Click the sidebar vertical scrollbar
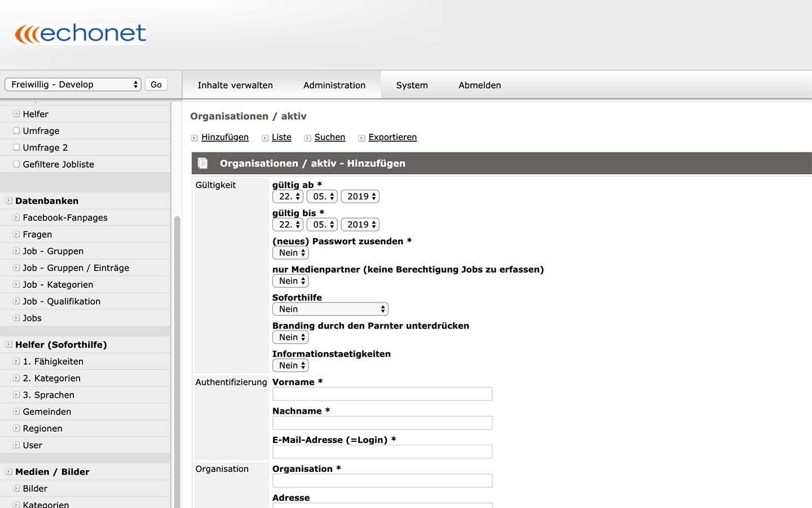This screenshot has height=508, width=812. pos(177,361)
